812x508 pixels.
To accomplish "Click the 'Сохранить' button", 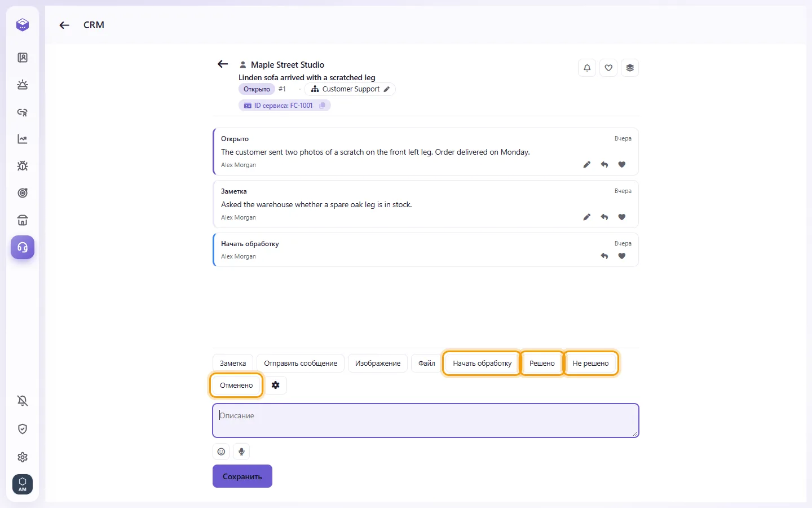I will (242, 476).
